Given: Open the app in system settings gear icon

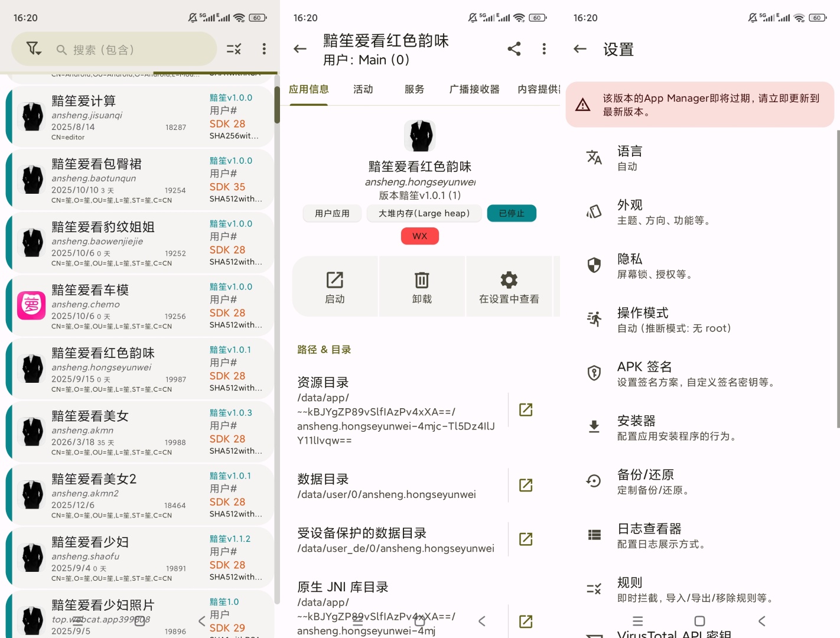Looking at the screenshot, I should coord(509,287).
